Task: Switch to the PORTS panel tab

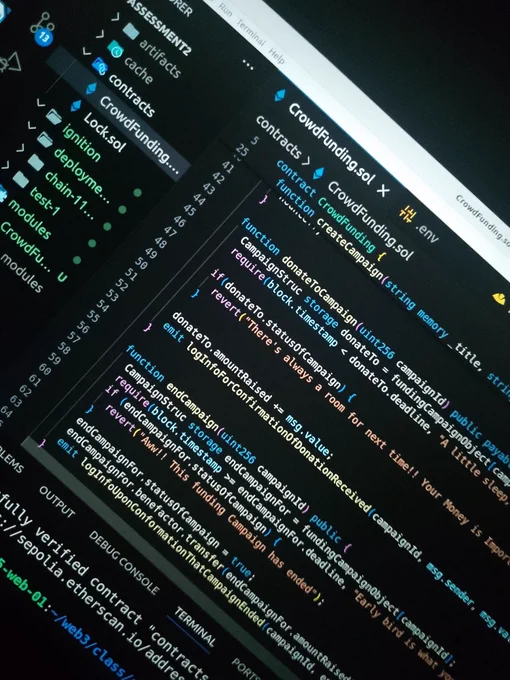Action: [245, 668]
